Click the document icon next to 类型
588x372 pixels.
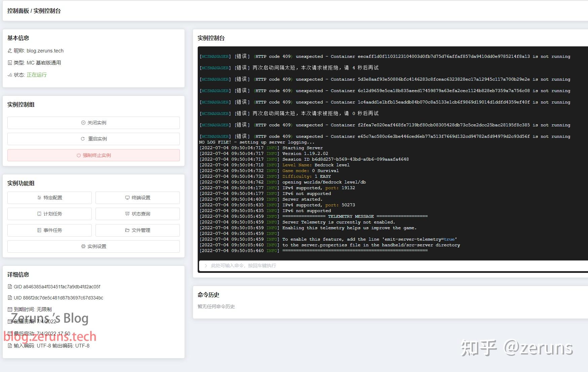tap(10, 63)
